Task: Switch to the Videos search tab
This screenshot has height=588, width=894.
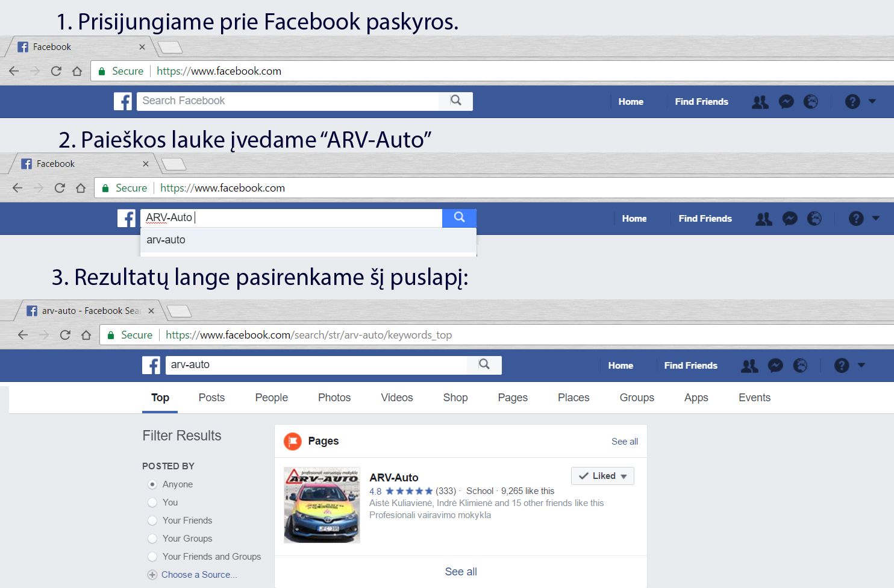Action: (397, 398)
